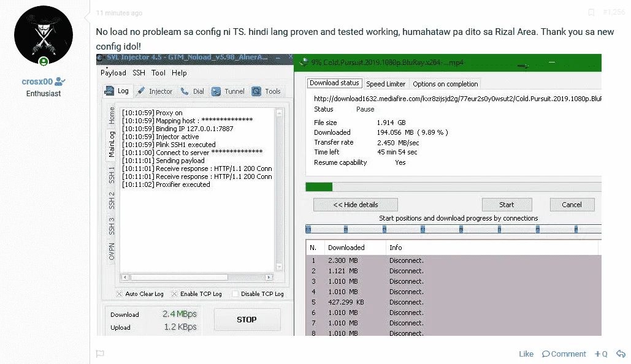Open the Help menu

[x=179, y=73]
